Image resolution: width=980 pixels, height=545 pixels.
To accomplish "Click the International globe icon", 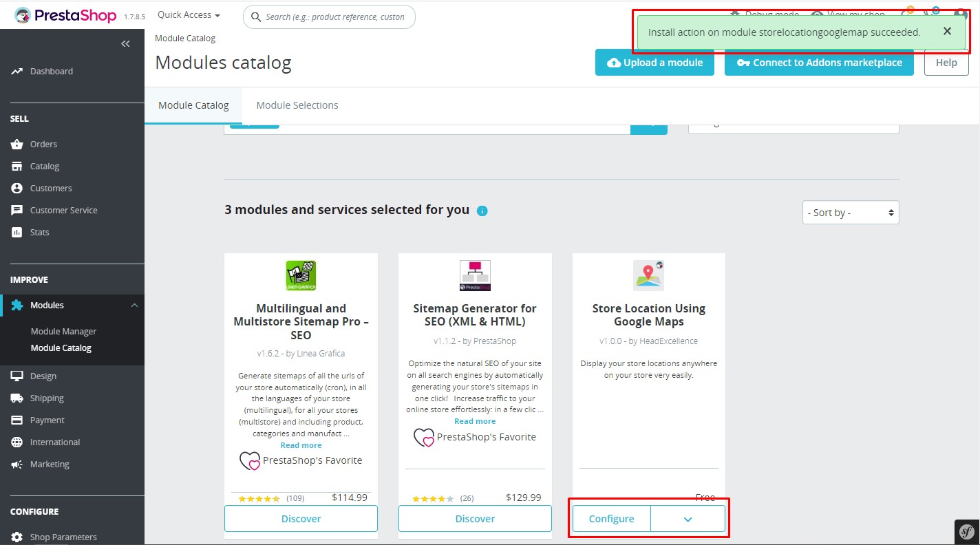I will point(17,442).
